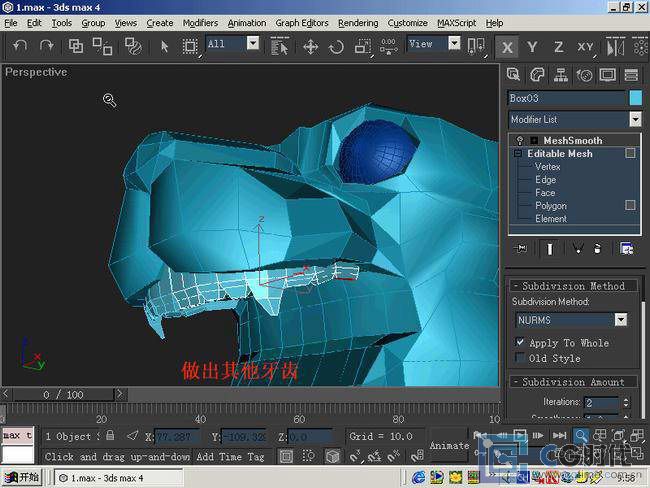Open the Create command panel tab

513,75
